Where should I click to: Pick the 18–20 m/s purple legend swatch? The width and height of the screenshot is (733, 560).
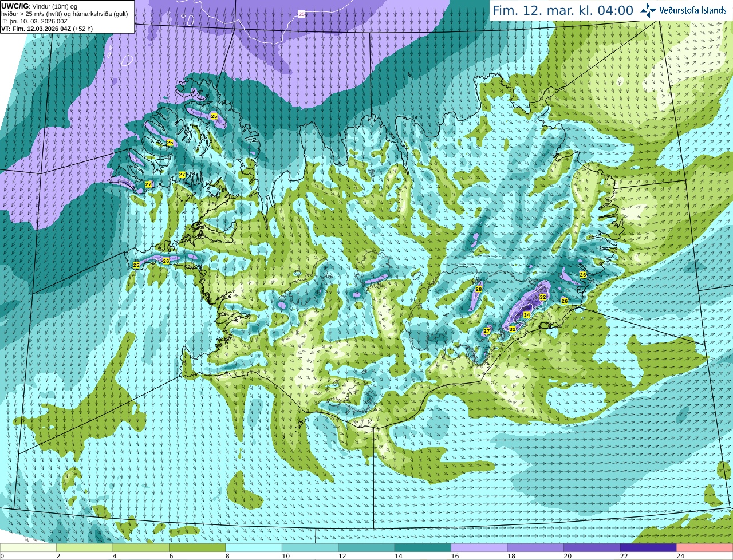coord(536,548)
